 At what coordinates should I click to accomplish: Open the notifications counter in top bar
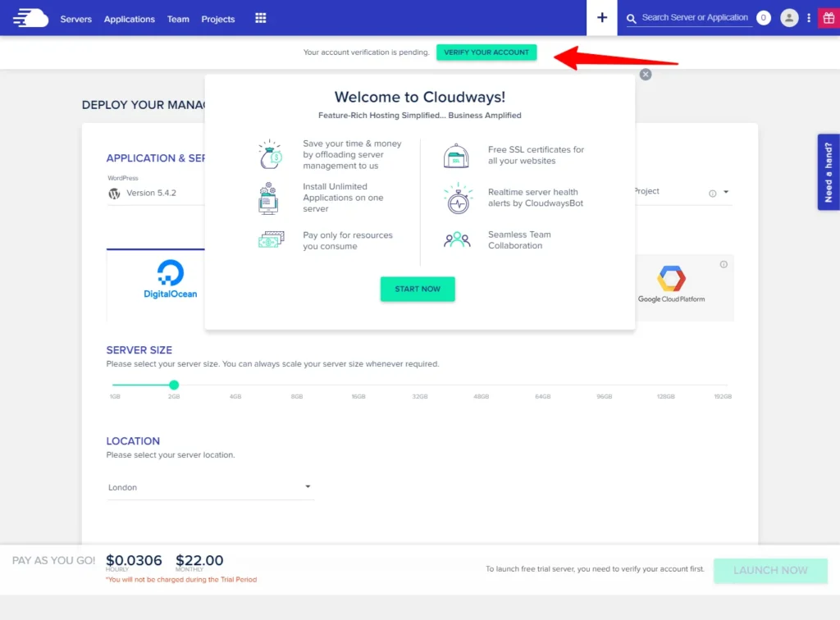pyautogui.click(x=763, y=17)
